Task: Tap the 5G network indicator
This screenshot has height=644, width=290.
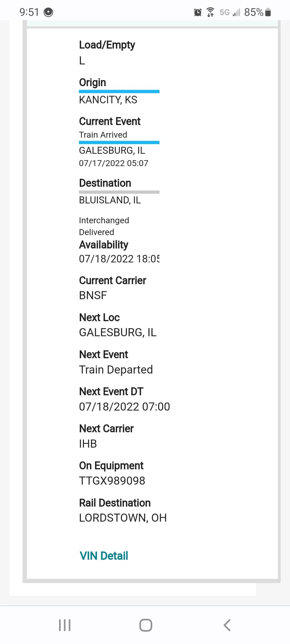Action: click(x=224, y=12)
